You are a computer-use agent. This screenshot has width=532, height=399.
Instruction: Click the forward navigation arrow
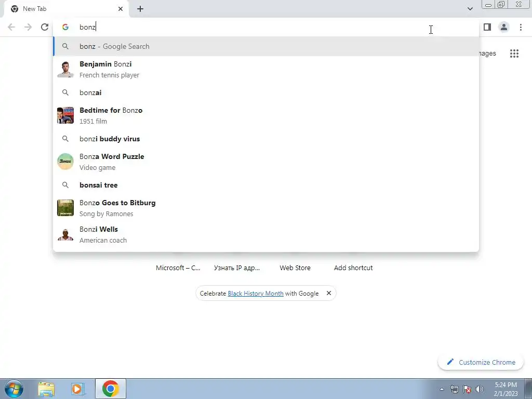tap(28, 27)
